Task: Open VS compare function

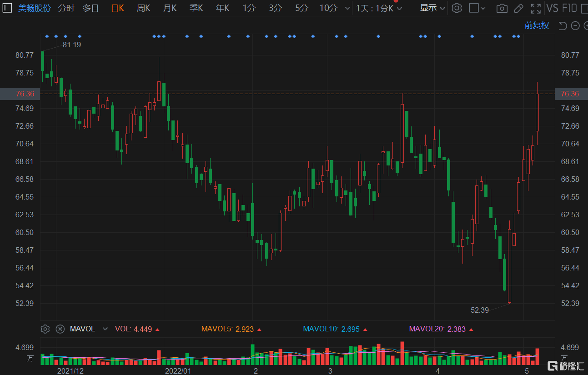Action: click(552, 8)
